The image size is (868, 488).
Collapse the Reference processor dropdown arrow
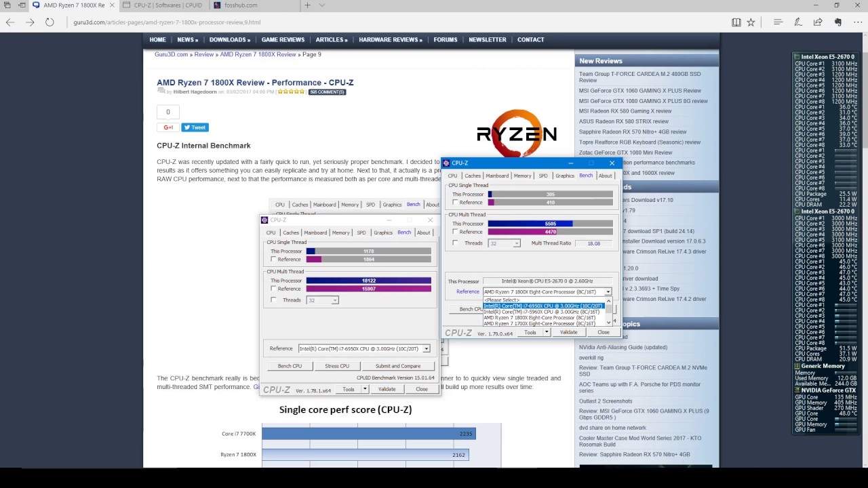[608, 291]
